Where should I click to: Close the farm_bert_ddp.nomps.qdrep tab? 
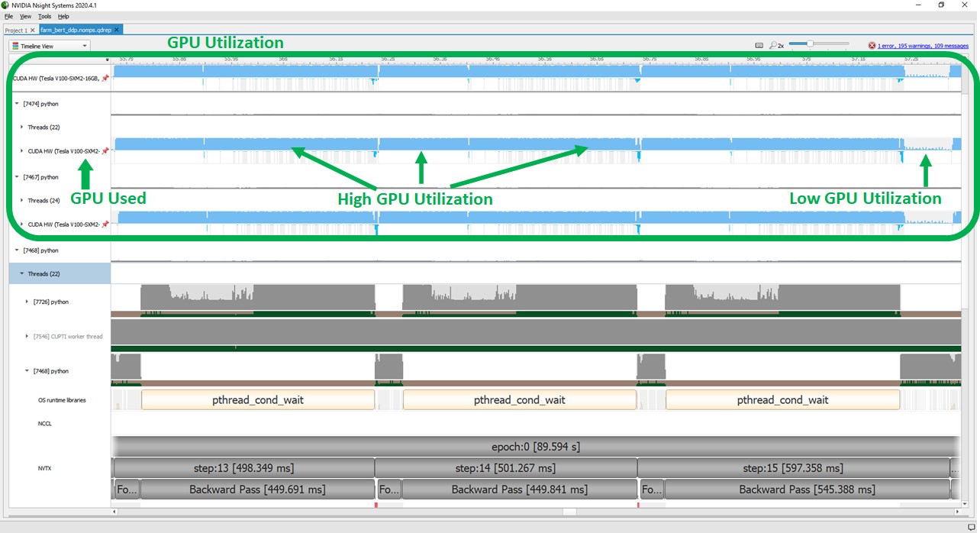118,30
